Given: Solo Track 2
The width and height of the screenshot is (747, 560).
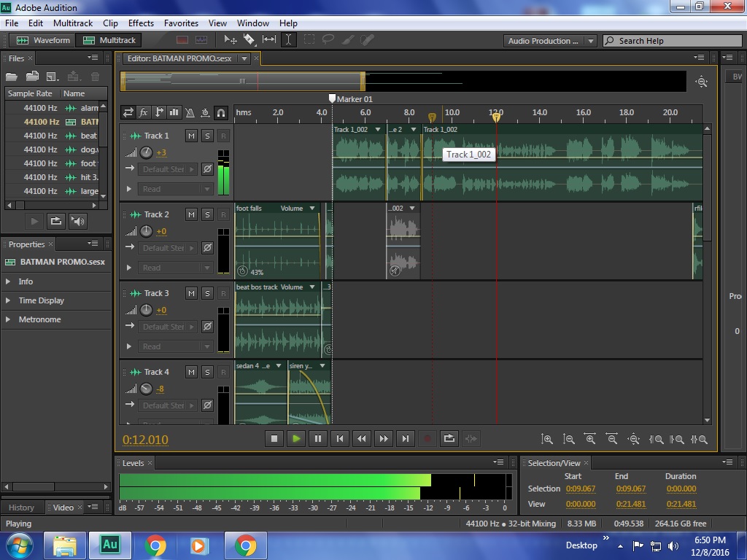Looking at the screenshot, I should tap(207, 214).
